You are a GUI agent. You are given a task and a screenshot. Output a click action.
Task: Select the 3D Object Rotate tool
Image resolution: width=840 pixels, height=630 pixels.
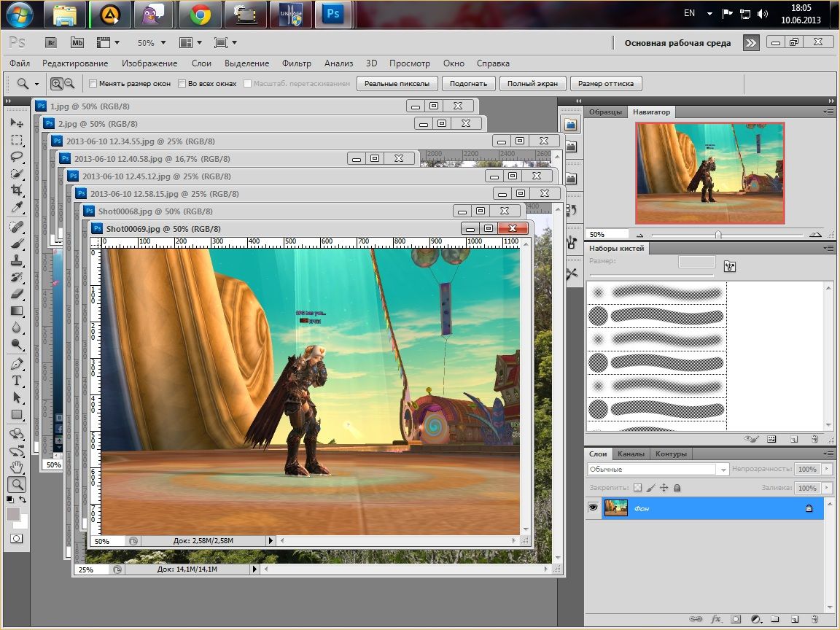point(17,433)
